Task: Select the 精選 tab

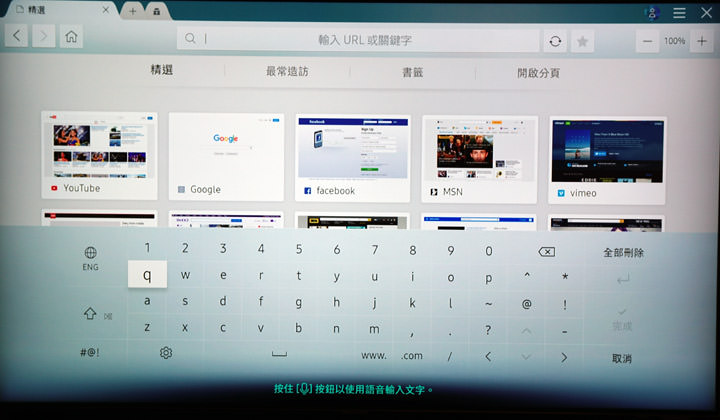Action: coord(162,70)
